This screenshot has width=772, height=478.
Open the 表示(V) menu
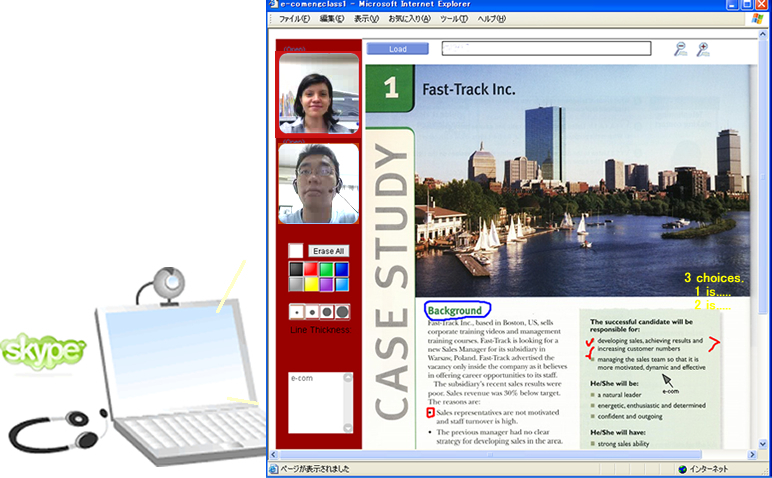coord(366,19)
